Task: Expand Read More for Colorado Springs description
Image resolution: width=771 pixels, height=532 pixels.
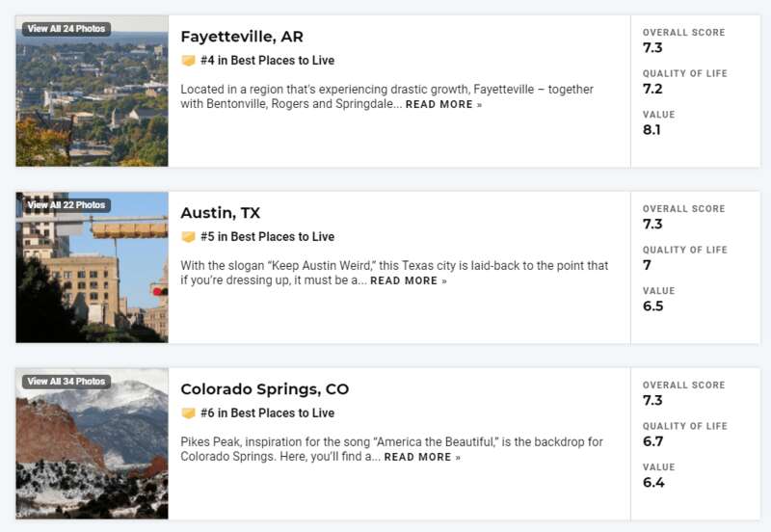Action: 422,458
